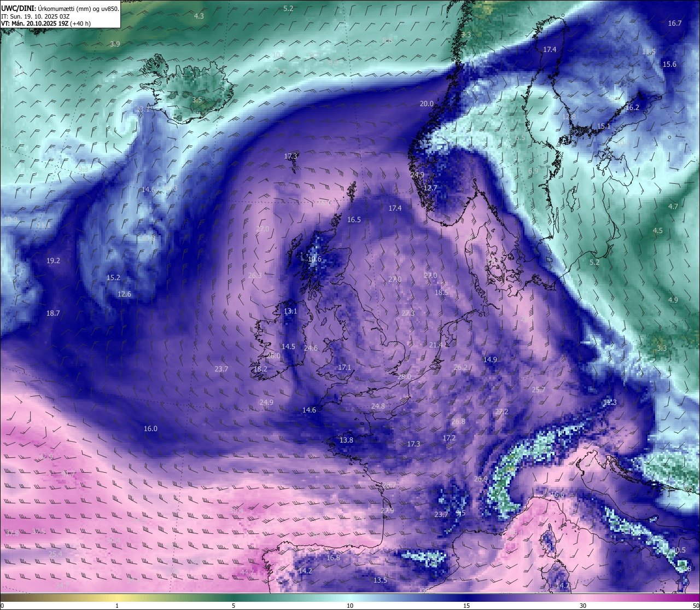Select the 19.2 value at the left edge
700x610 pixels.
click(53, 261)
